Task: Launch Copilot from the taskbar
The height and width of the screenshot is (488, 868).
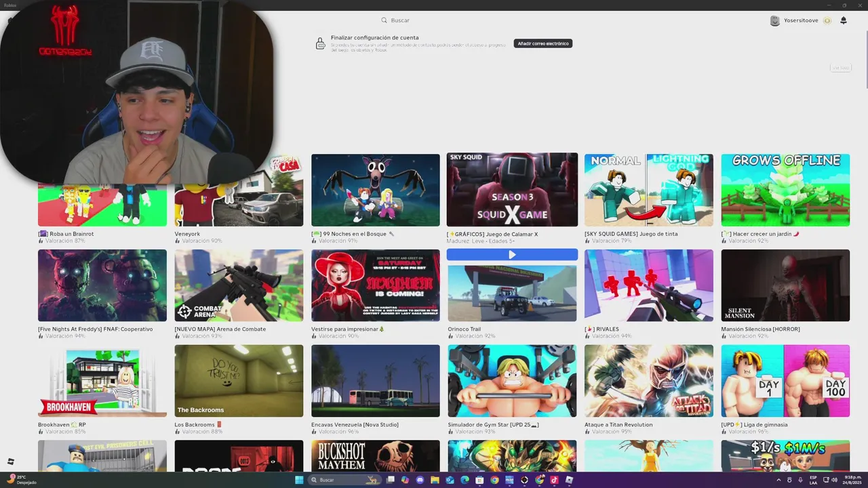Action: pos(405,480)
